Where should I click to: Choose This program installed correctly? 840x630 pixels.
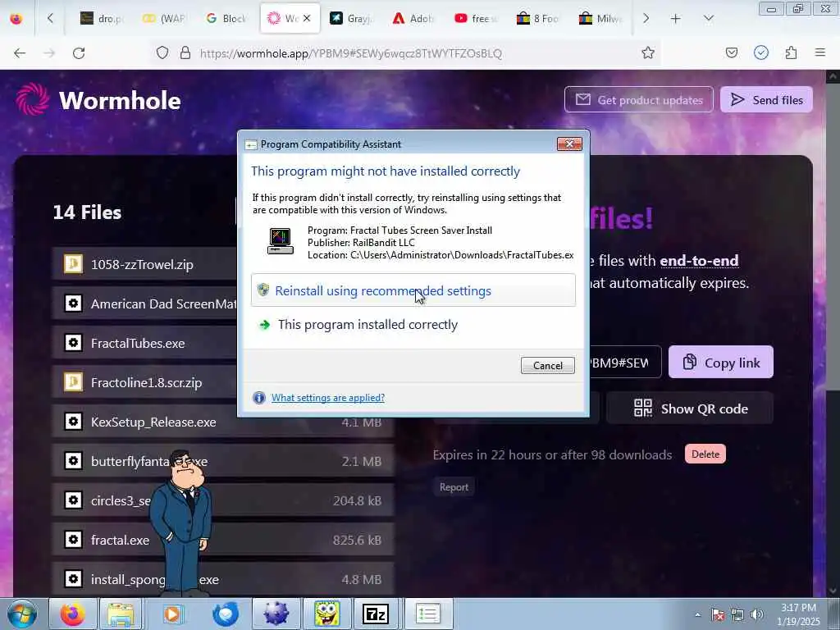click(413, 325)
